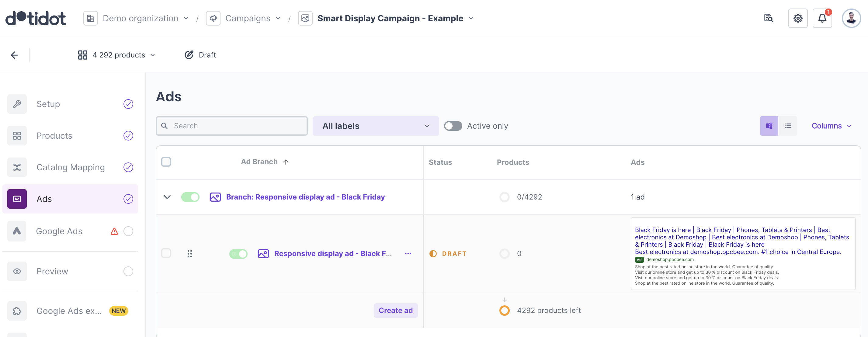Image resolution: width=868 pixels, height=337 pixels.
Task: Switch to list view layout icon
Action: click(x=788, y=126)
